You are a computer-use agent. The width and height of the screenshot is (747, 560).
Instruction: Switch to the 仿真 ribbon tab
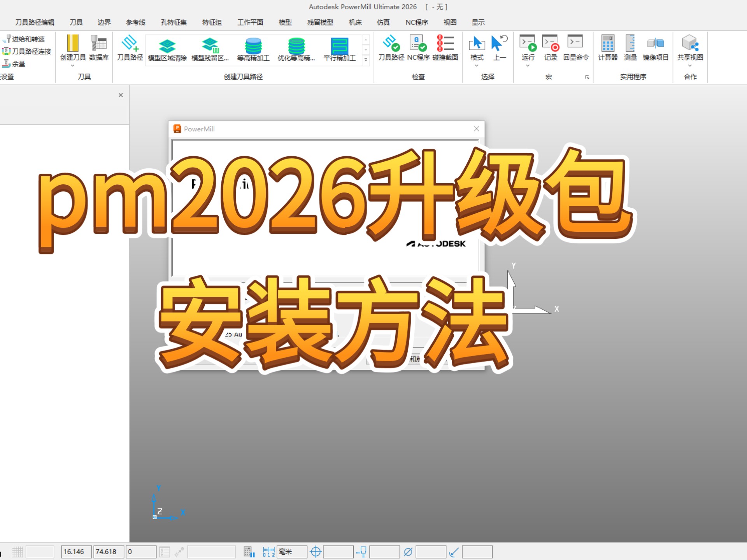pyautogui.click(x=383, y=22)
